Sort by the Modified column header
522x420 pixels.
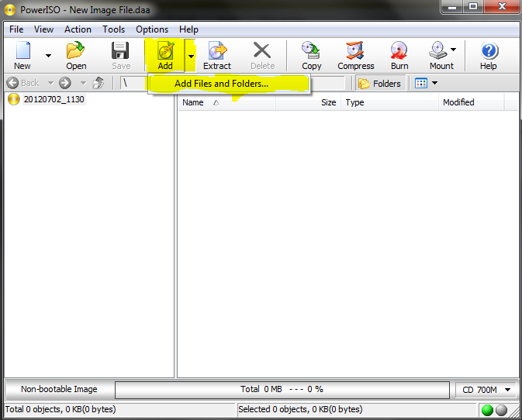(472, 102)
